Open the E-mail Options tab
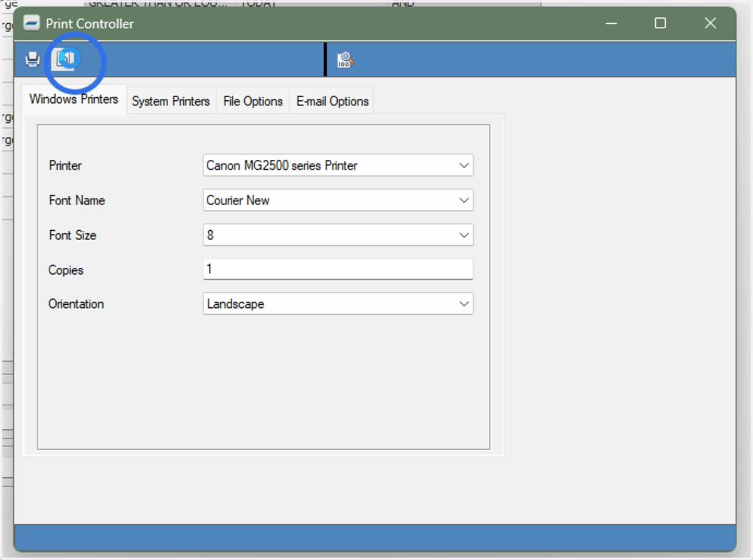 pyautogui.click(x=333, y=101)
